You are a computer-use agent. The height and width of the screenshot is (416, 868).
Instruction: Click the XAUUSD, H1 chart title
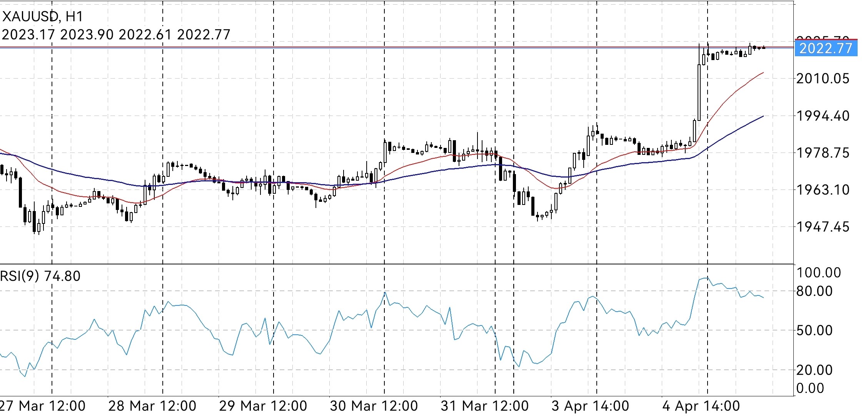(42, 17)
